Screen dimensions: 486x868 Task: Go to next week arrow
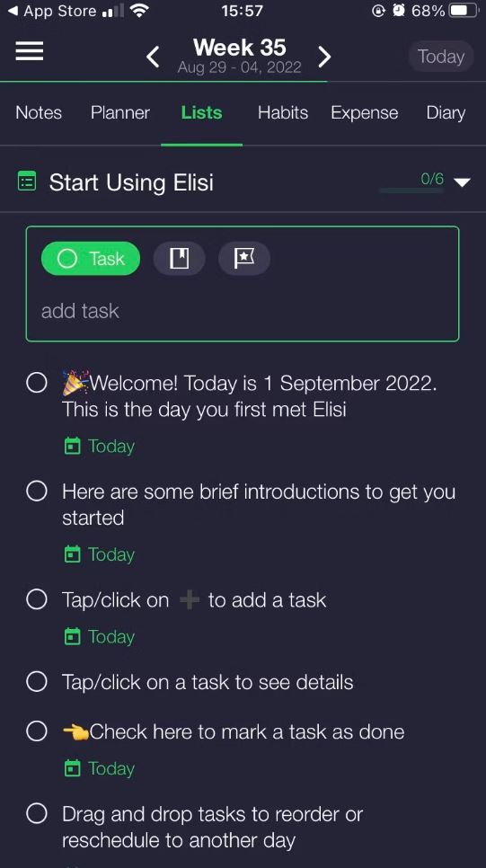[x=325, y=57]
